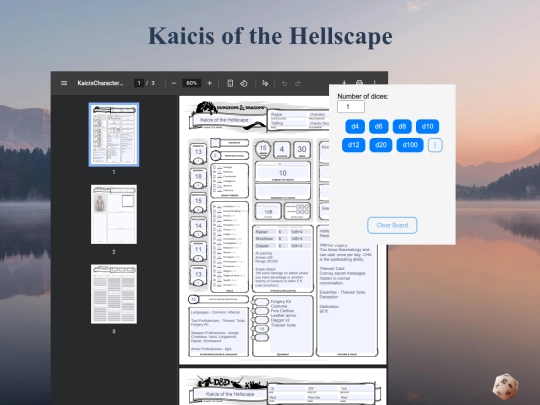540x405 pixels.
Task: Tick the Wisdom saving throw checkbox
Action: tap(214, 186)
